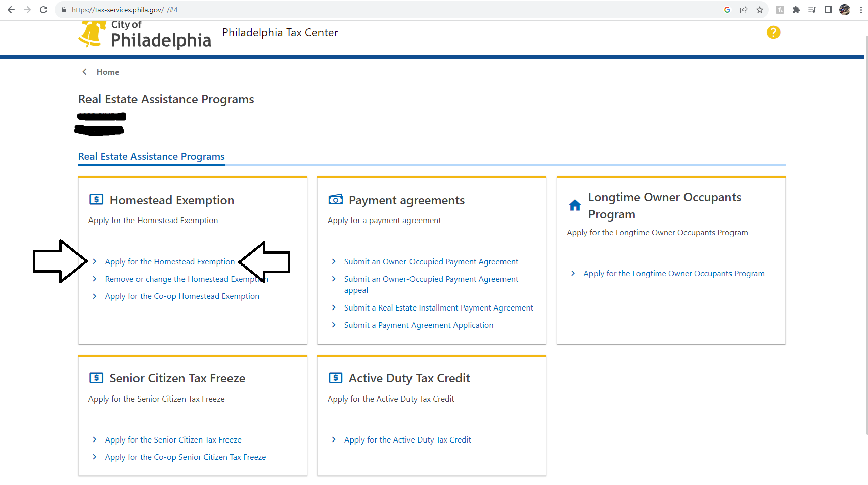This screenshot has width=868, height=485.
Task: Open Apply for the Active Duty Tax Credit link
Action: [407, 440]
